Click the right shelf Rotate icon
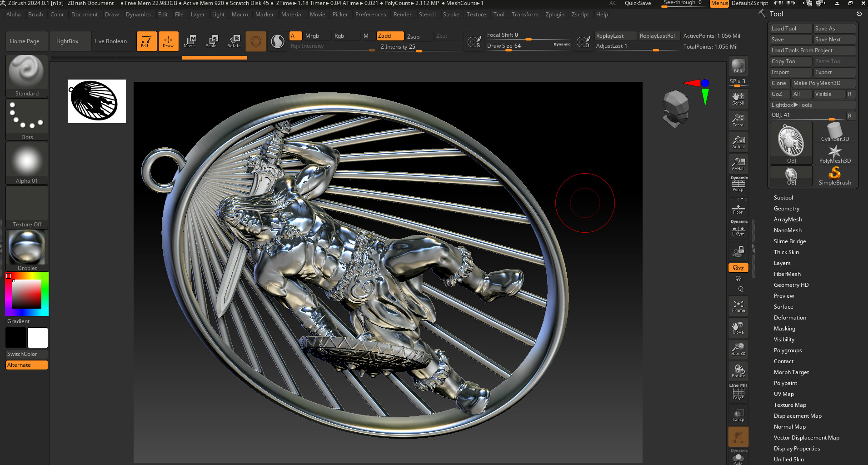The height and width of the screenshot is (465, 868). 738,371
